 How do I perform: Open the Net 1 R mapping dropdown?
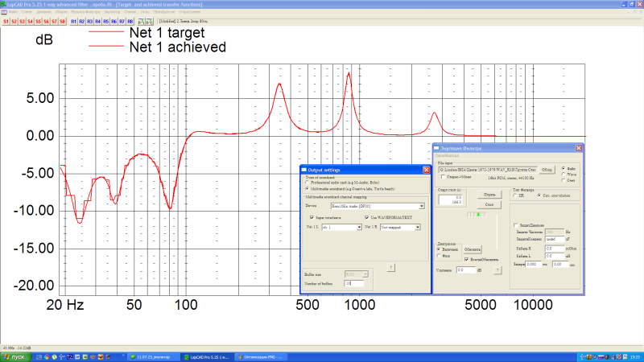coord(418,228)
